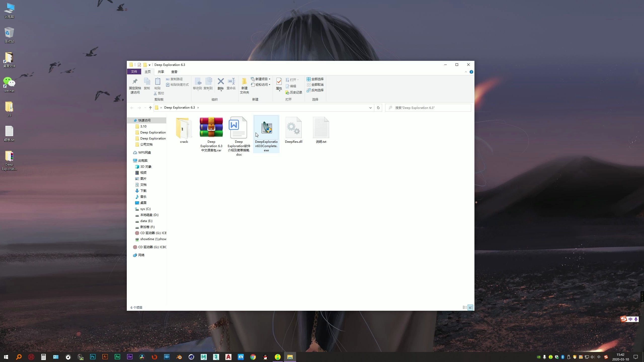
Task: Click the 主页 ribbon tab
Action: [147, 72]
